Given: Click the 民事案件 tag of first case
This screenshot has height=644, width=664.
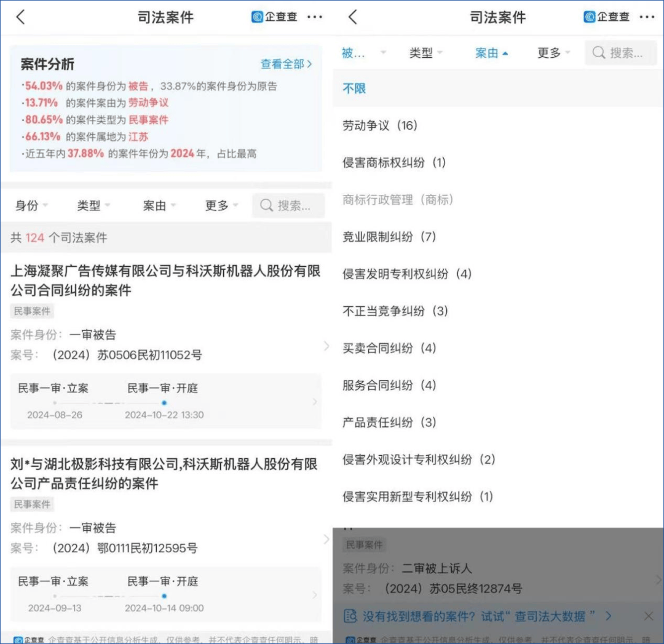Looking at the screenshot, I should (x=32, y=311).
